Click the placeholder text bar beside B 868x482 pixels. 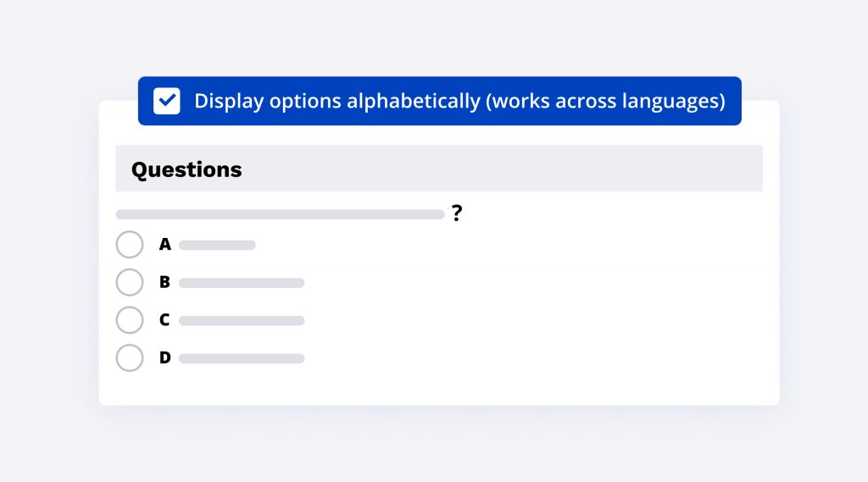click(242, 283)
